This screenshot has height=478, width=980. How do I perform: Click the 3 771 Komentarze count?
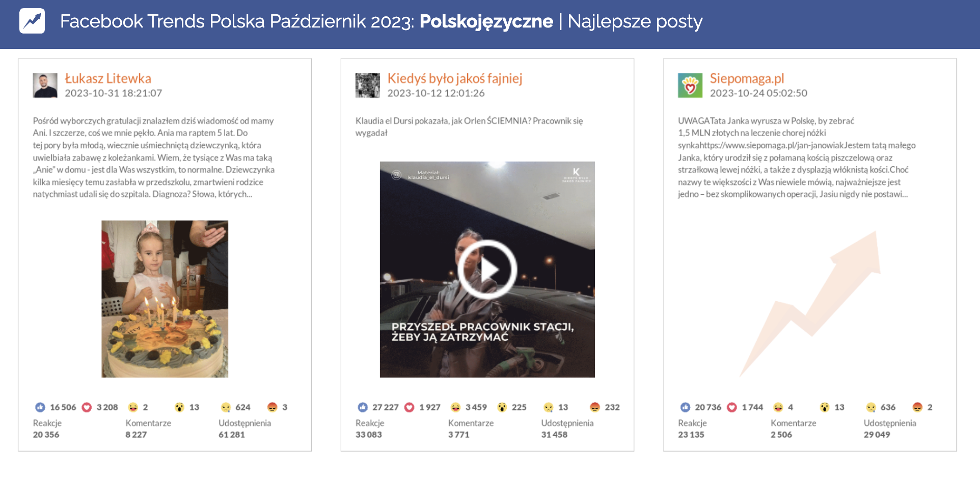click(x=458, y=435)
